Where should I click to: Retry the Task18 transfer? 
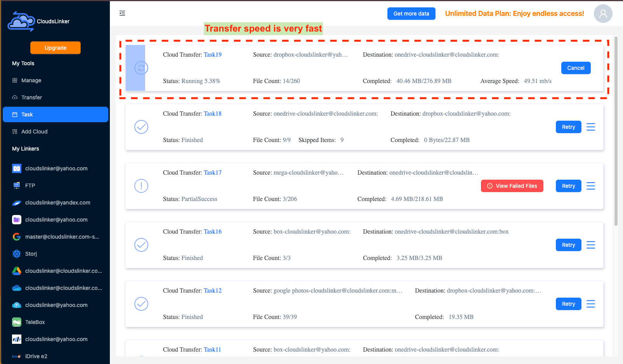click(568, 127)
